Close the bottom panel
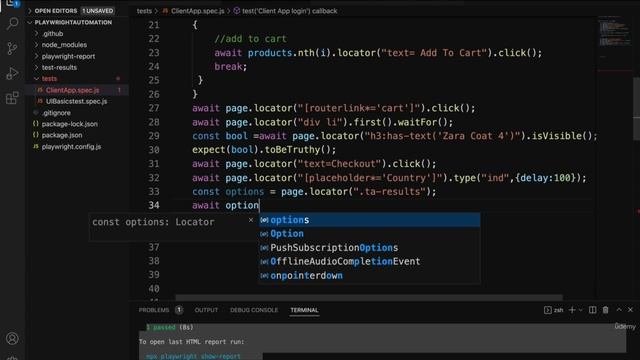640x360 pixels. (630, 310)
